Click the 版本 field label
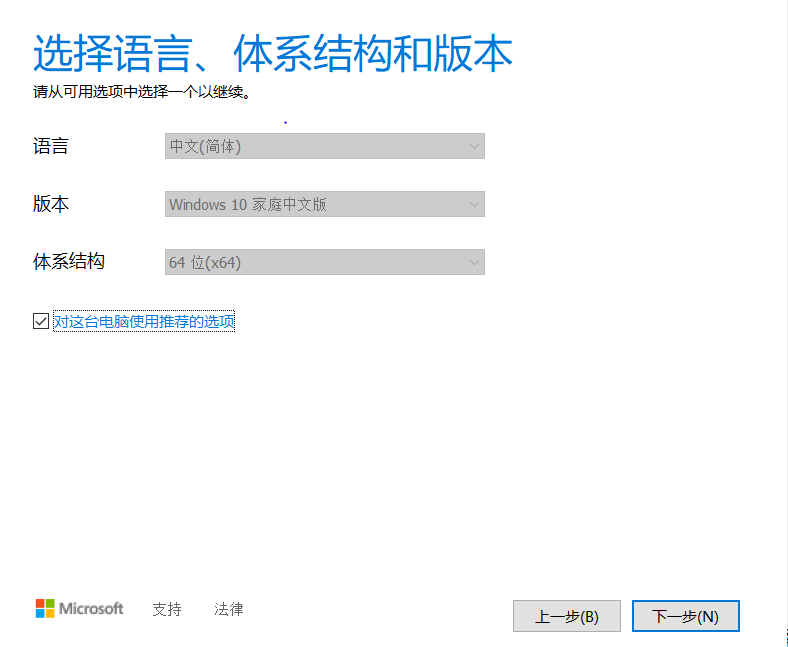The height and width of the screenshot is (647, 788). pyautogui.click(x=51, y=204)
